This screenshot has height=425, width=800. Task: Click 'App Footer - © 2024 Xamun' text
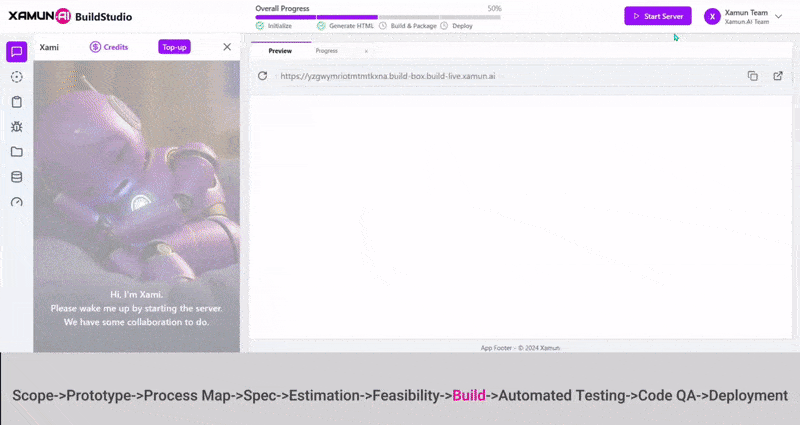(520, 347)
